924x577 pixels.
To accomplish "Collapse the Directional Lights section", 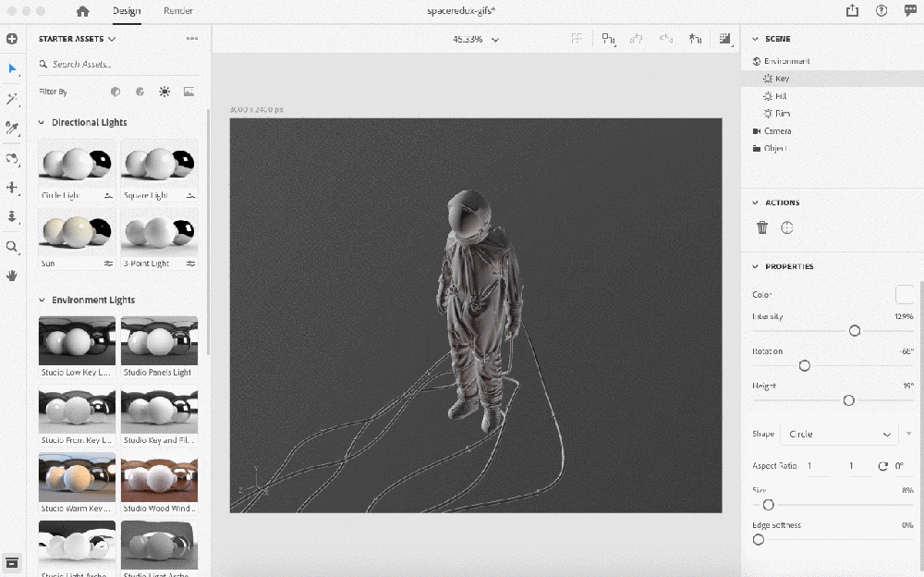I will point(41,122).
